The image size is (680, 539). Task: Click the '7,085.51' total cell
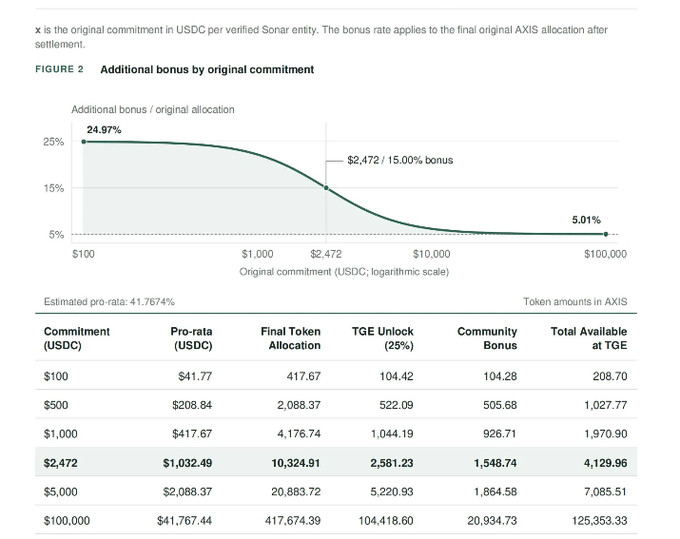click(x=606, y=492)
